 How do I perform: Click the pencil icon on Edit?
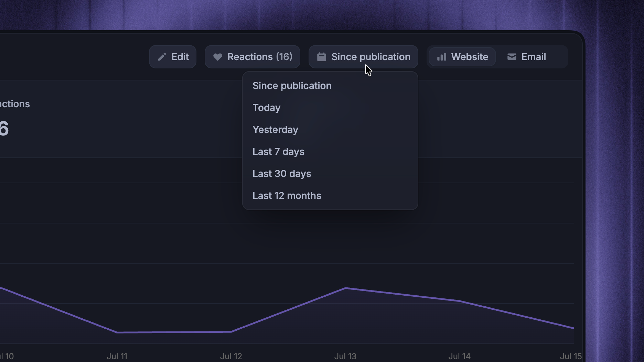(x=162, y=57)
